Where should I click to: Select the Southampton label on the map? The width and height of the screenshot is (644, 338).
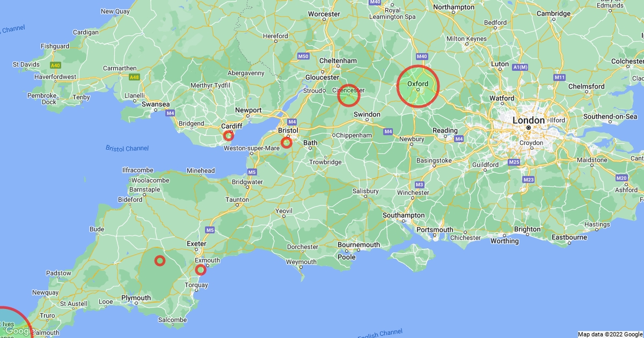coord(404,216)
